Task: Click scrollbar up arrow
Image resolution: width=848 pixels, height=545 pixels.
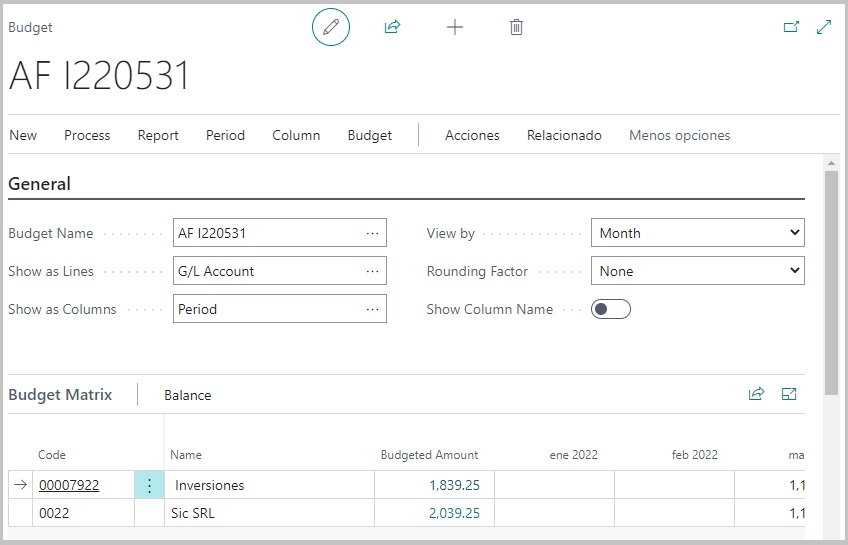Action: 831,162
